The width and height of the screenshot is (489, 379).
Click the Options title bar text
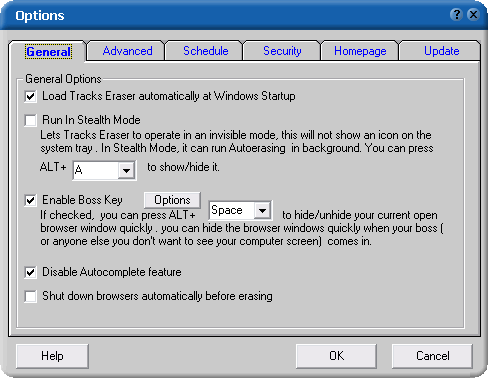[40, 16]
